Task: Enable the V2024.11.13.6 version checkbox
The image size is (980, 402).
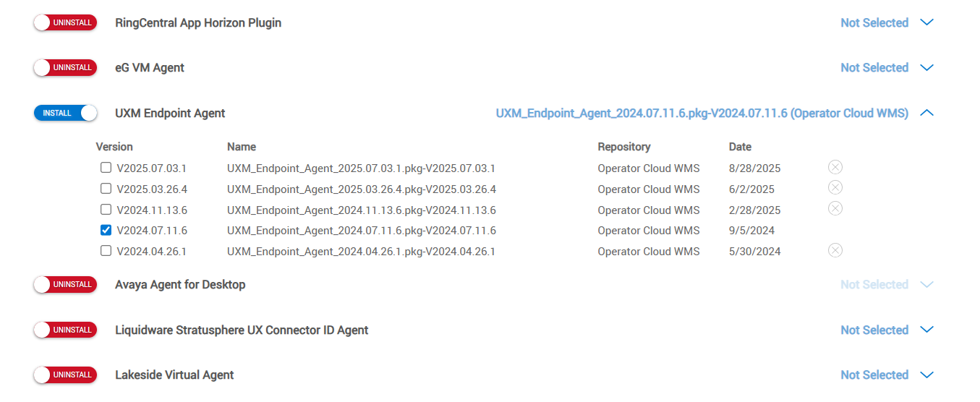Action: (x=106, y=210)
